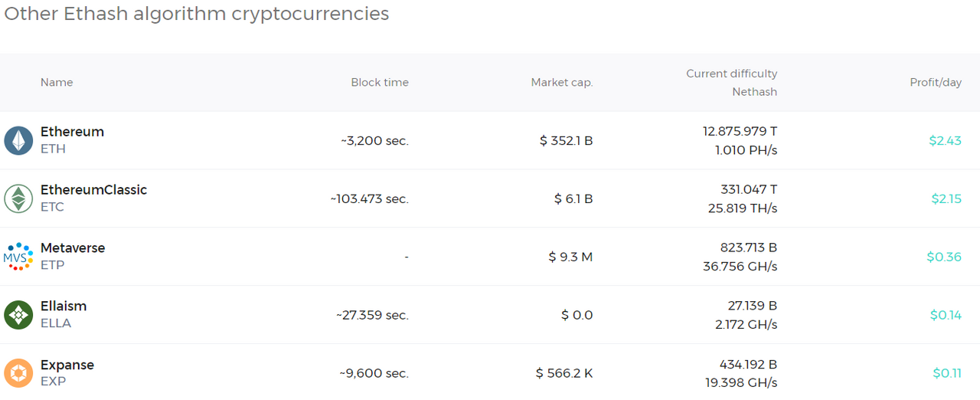Click the Metaverse MVS logo icon

(x=18, y=257)
